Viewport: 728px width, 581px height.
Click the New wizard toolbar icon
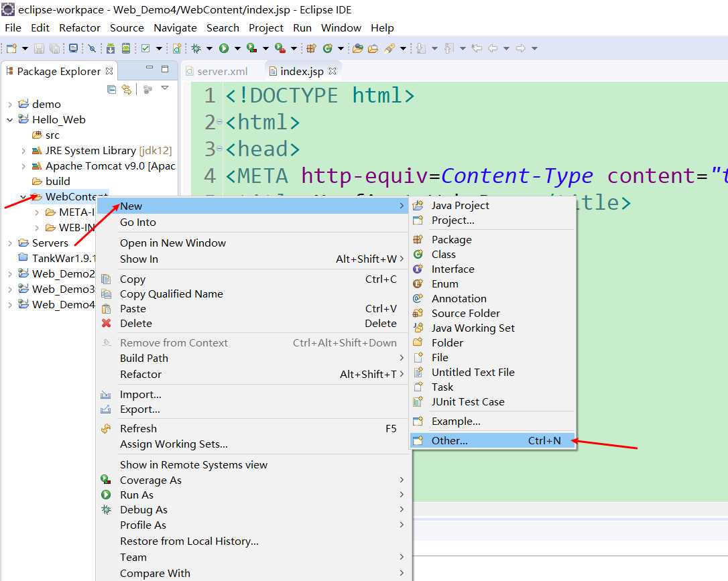click(x=11, y=48)
